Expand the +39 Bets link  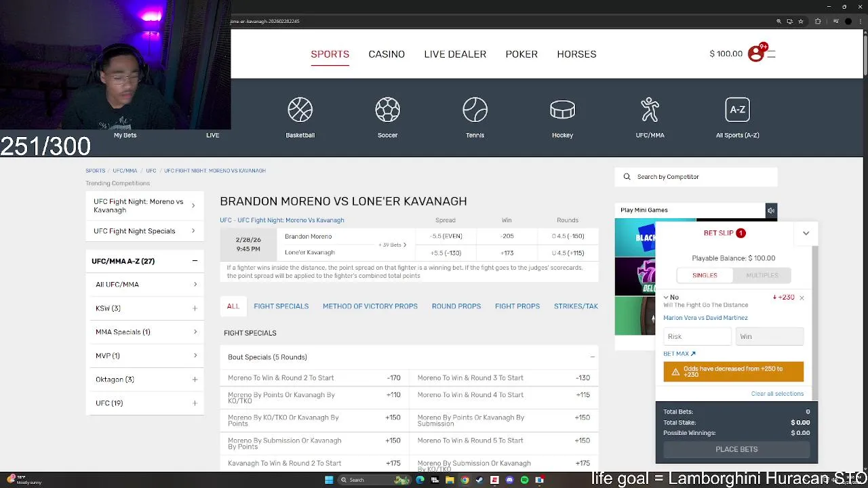(x=393, y=245)
